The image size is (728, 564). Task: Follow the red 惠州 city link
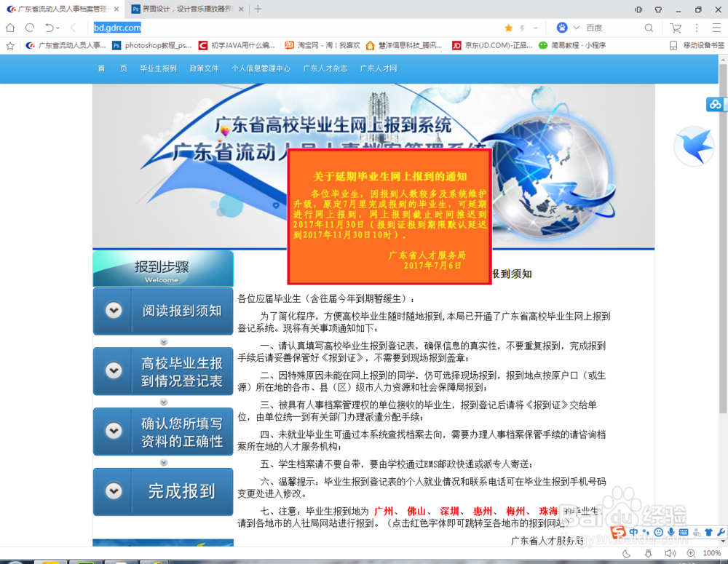tap(483, 512)
